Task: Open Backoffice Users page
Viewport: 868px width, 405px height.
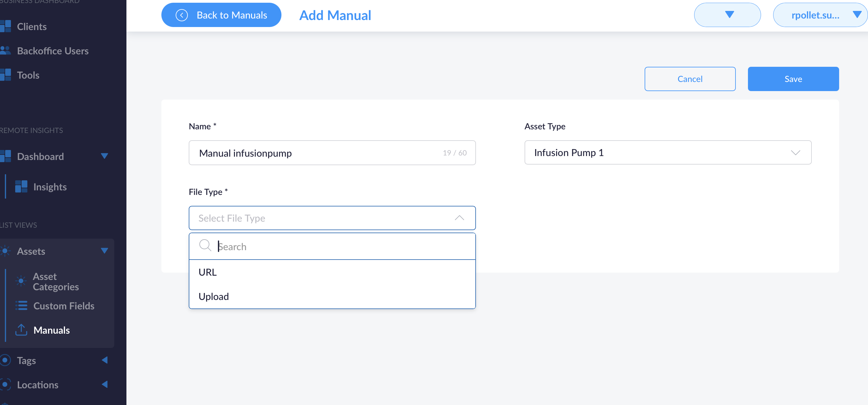Action: tap(53, 50)
